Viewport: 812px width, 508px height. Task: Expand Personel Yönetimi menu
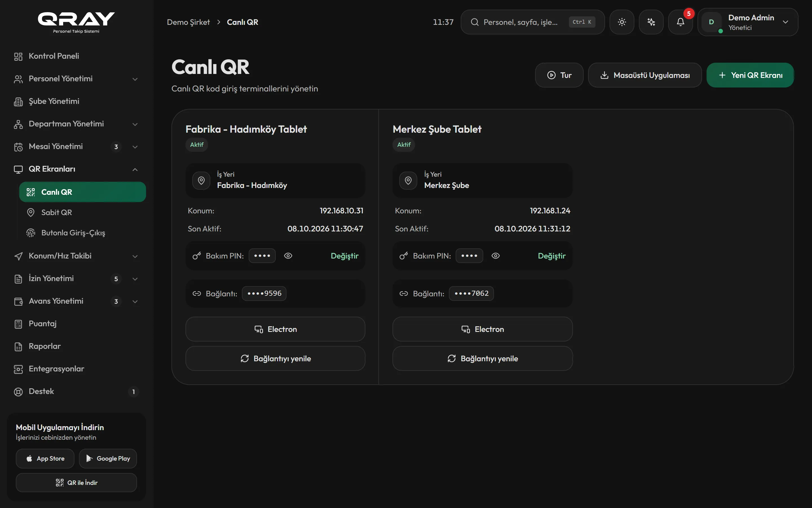(x=135, y=79)
